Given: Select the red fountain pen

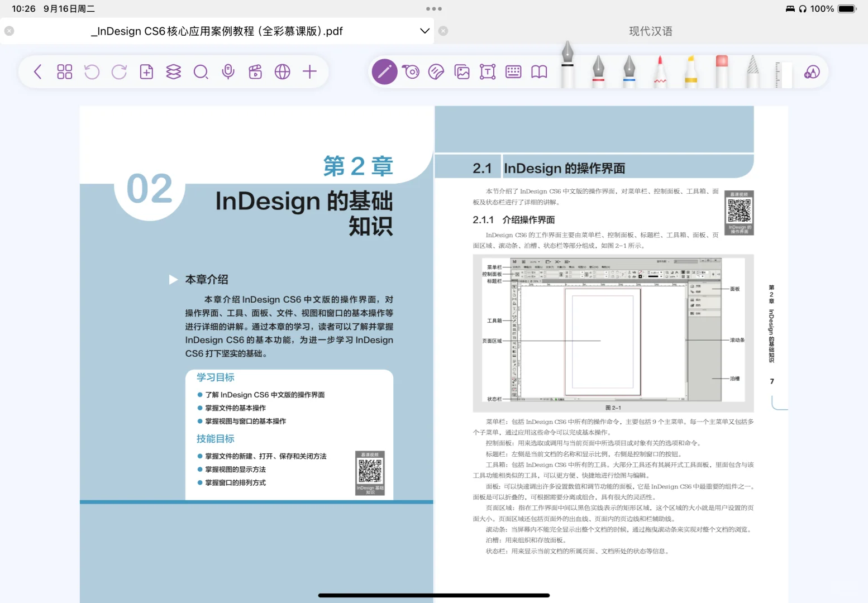Looking at the screenshot, I should pyautogui.click(x=598, y=71).
